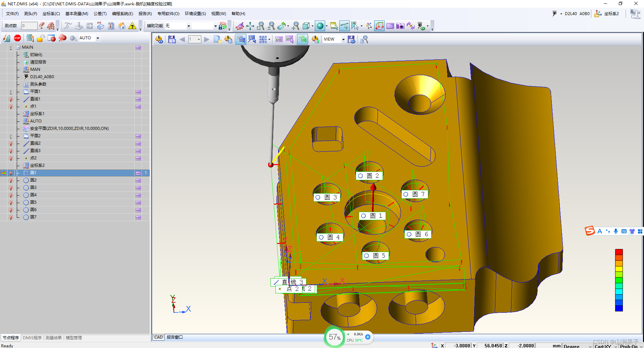Click the 坐标系2 indicator at top right
The image size is (644, 348).
click(x=607, y=14)
